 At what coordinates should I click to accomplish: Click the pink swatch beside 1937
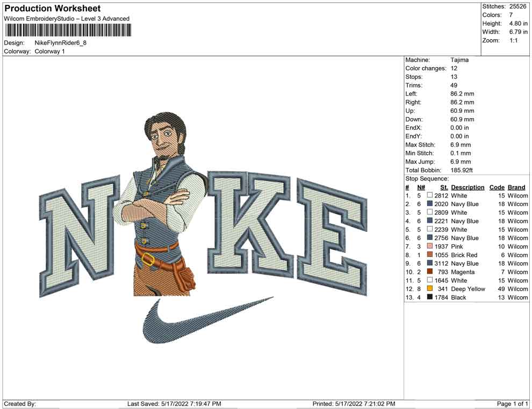click(430, 246)
